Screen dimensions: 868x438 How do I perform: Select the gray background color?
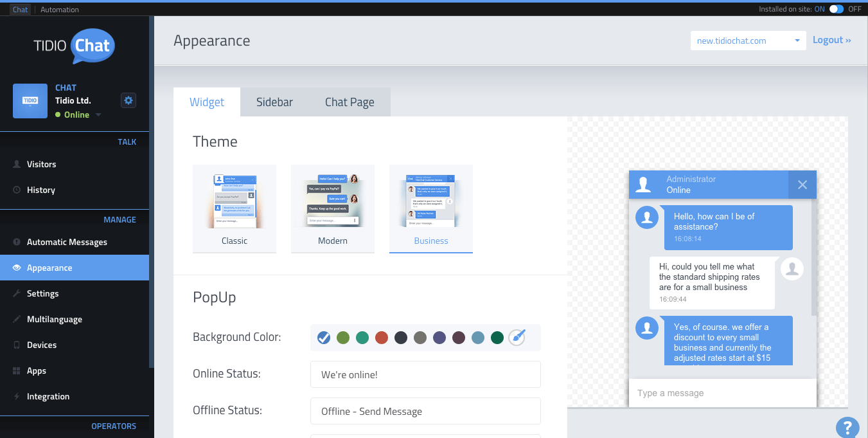pos(420,338)
